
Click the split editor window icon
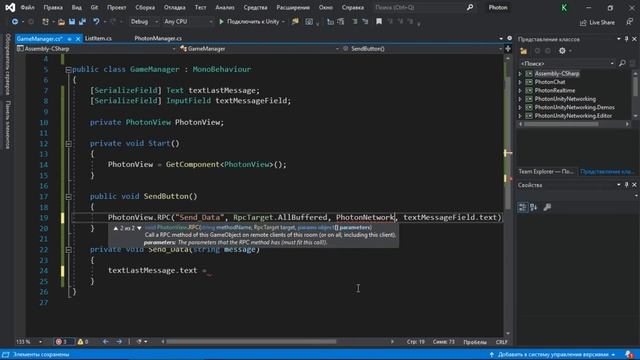click(x=508, y=49)
